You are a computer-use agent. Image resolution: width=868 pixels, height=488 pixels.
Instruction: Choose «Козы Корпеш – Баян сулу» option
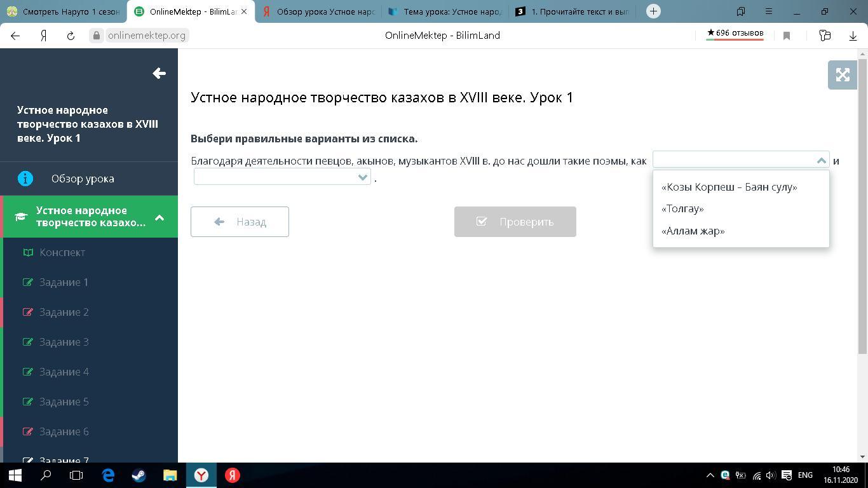point(729,187)
